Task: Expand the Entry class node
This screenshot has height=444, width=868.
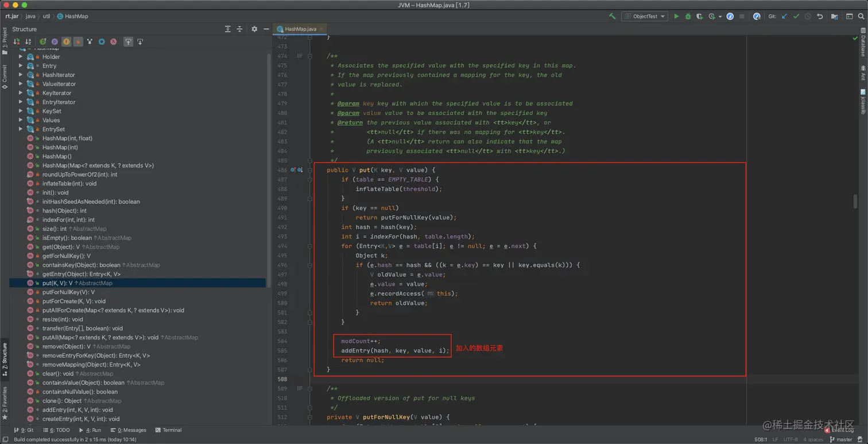Action: (x=21, y=66)
